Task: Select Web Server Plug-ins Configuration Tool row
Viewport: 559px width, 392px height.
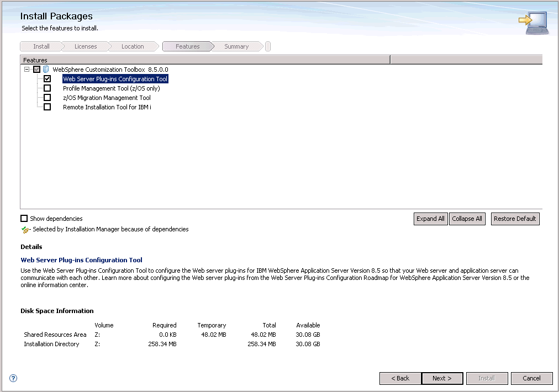Action: tap(115, 79)
